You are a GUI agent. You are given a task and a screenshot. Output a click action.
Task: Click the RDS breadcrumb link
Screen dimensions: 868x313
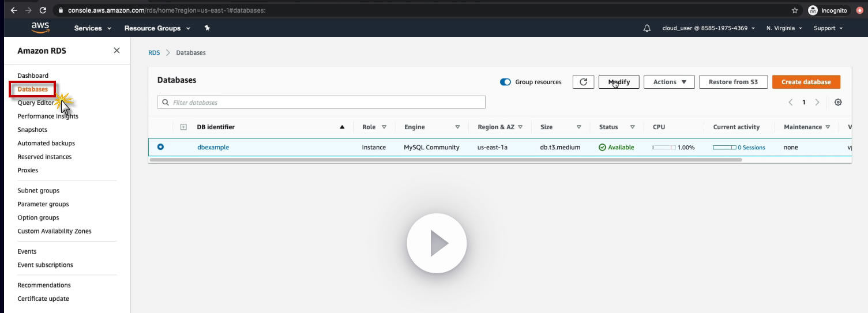point(154,52)
